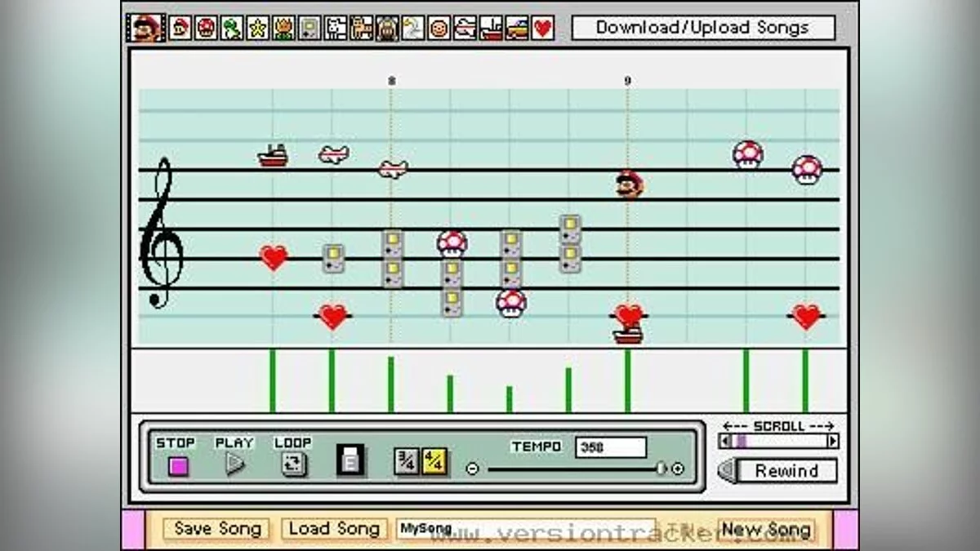The image size is (980, 551).
Task: Click the tempo value field showing 358
Action: point(610,447)
